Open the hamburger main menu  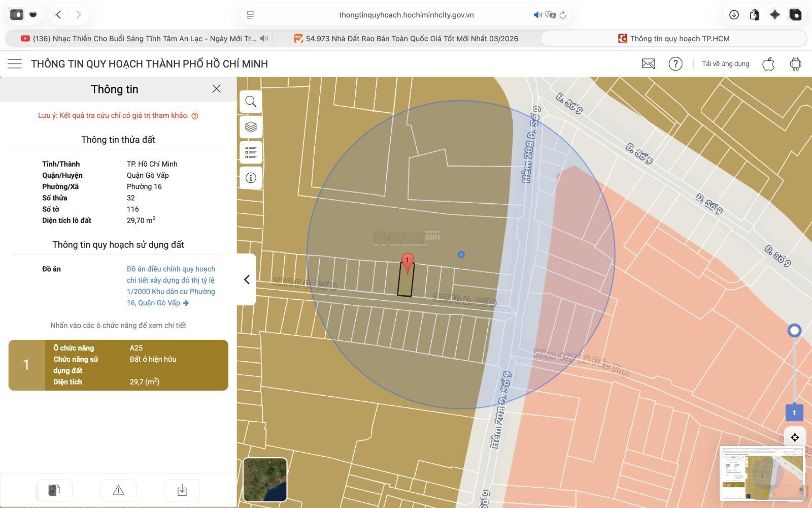(x=15, y=64)
